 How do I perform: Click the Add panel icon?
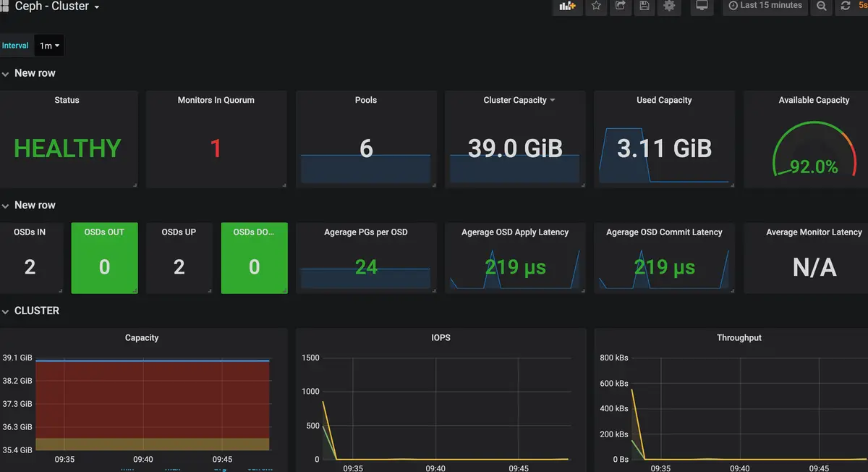(568, 6)
